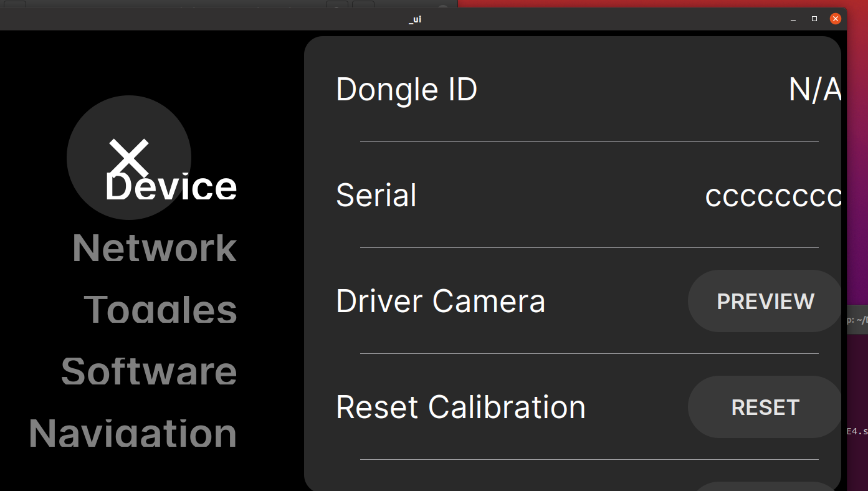The image size is (868, 491).
Task: Maximize the _ui window
Action: 813,19
